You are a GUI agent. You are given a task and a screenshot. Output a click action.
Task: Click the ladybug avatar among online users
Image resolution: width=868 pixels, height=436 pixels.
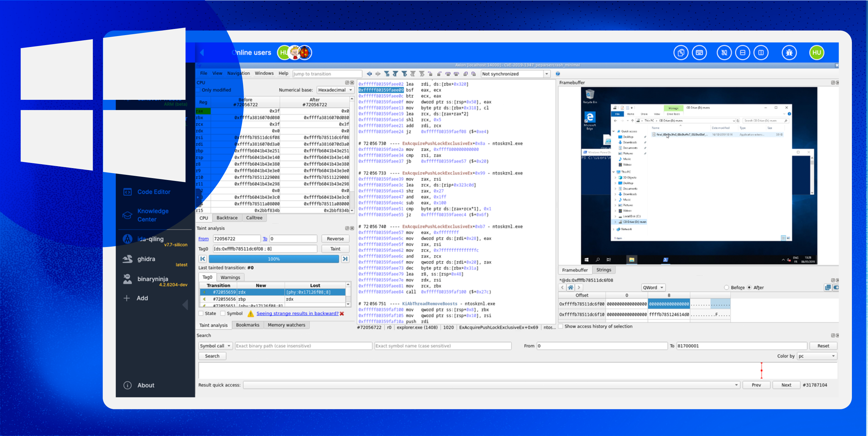(305, 52)
